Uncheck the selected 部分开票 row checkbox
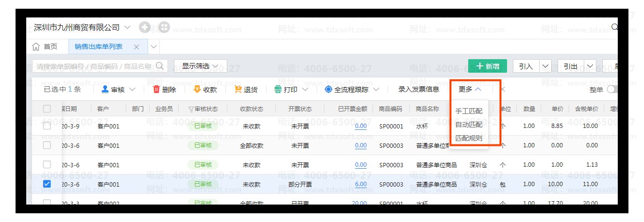This screenshot has width=644, height=222. pyautogui.click(x=47, y=184)
